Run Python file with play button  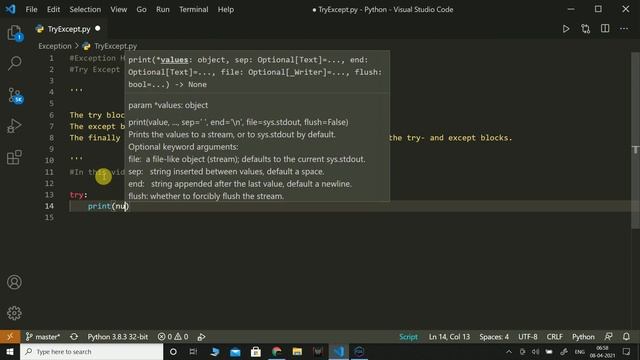click(x=566, y=29)
